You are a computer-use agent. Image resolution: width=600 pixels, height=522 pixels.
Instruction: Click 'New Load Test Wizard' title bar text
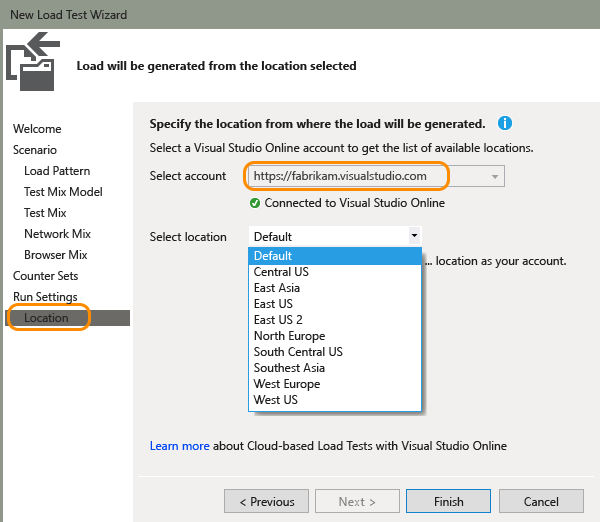coord(68,15)
